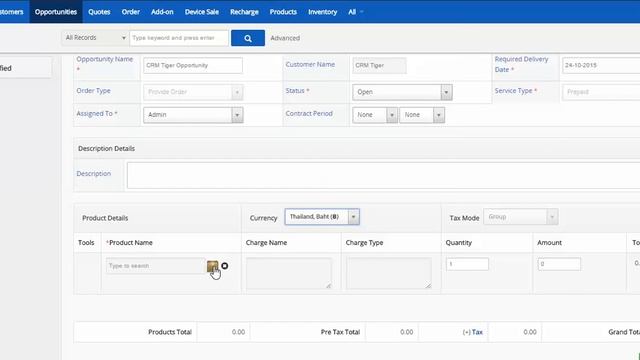
Task: Edit the Opportunity Name field
Action: tap(193, 65)
